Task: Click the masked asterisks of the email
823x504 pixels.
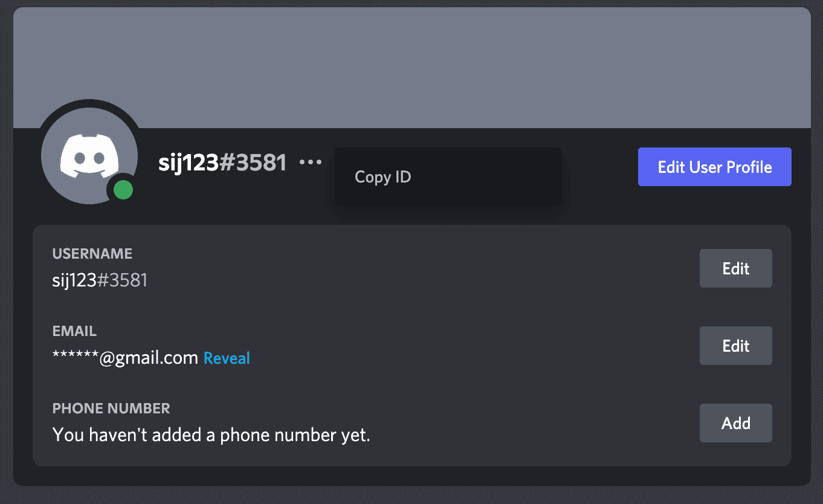Action: pyautogui.click(x=76, y=357)
